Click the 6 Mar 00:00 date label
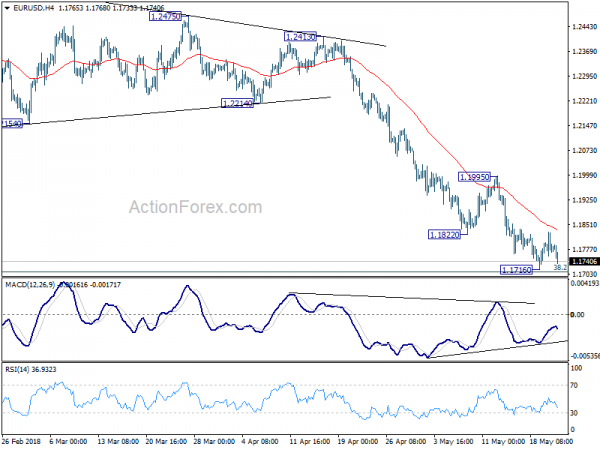 [x=68, y=442]
